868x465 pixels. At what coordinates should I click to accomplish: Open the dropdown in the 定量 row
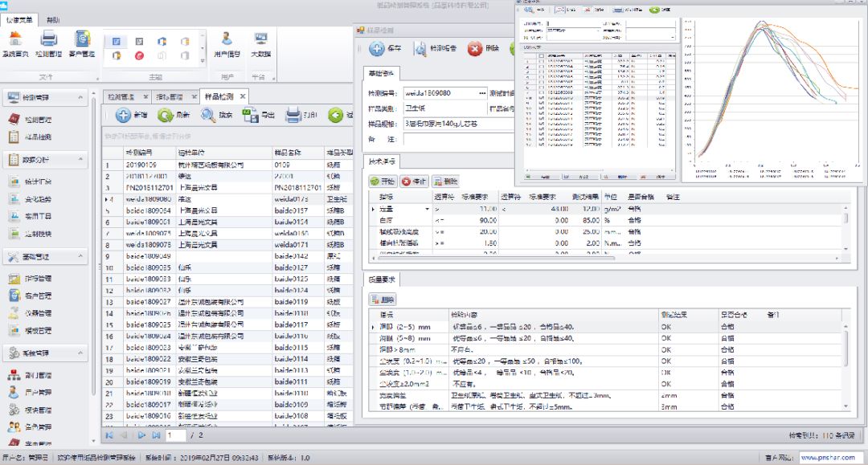click(427, 209)
